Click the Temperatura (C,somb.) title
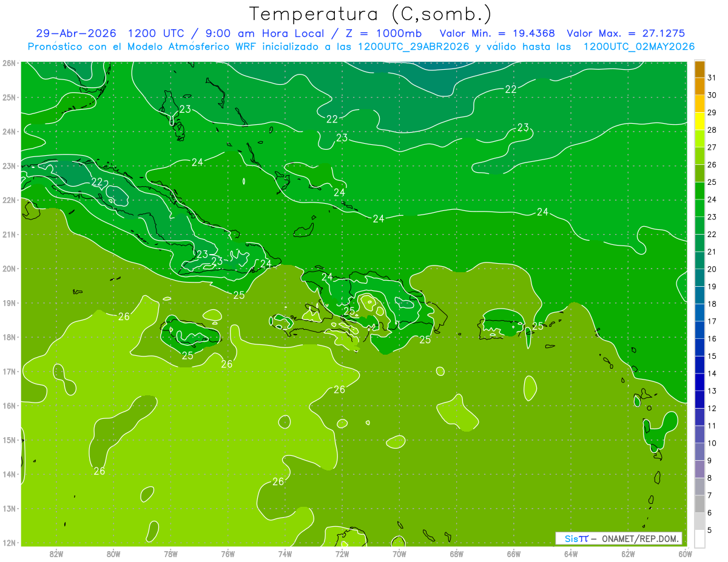 coord(371,14)
